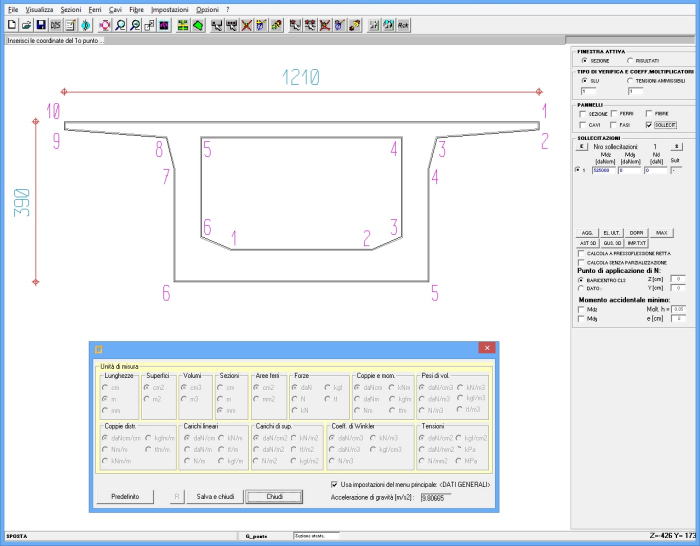700x546 pixels.
Task: Close the units of measure dialog
Action: pyautogui.click(x=487, y=348)
